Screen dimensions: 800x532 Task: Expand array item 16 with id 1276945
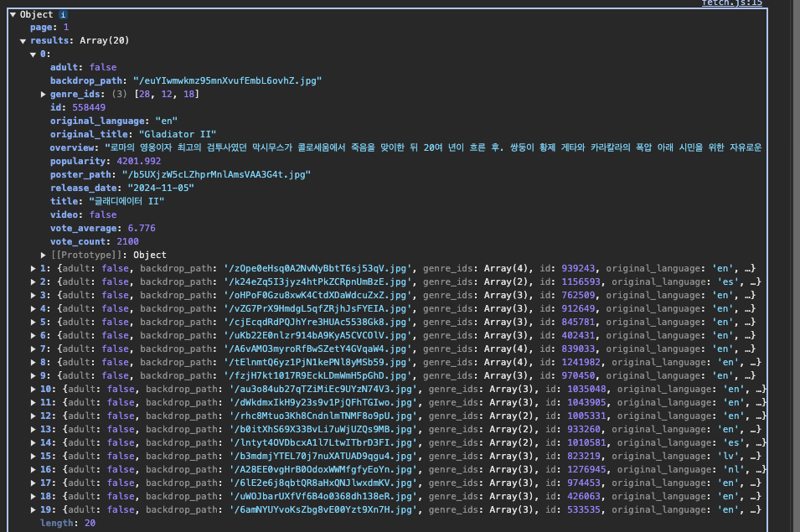pos(34,469)
